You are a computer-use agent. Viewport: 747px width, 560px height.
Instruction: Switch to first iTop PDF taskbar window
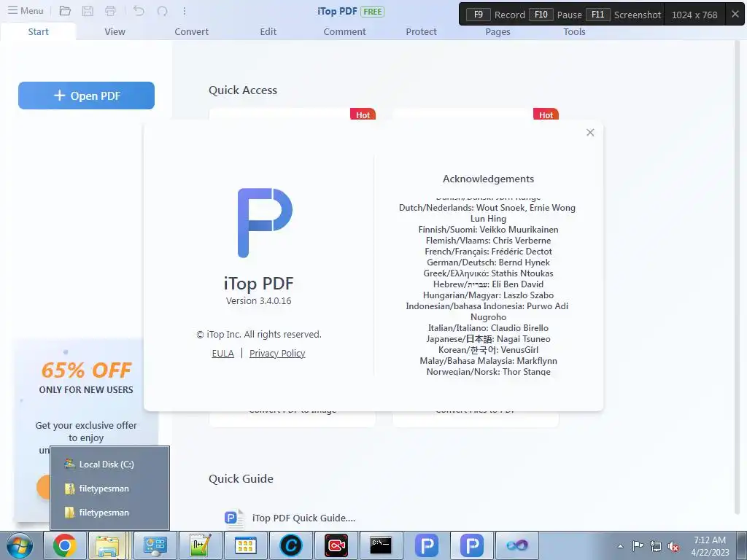426,545
